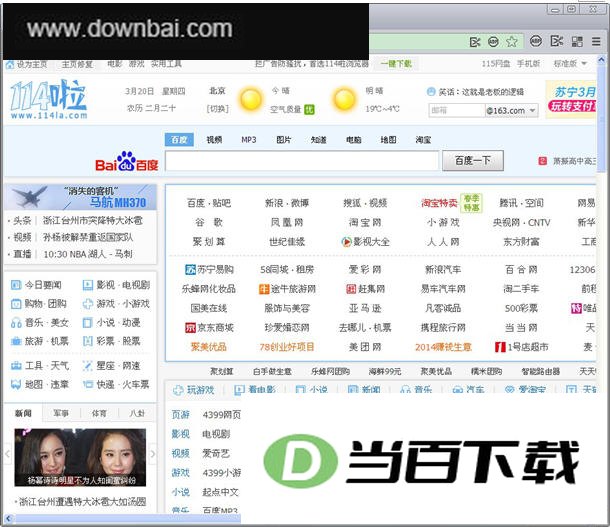Open the 聚美优品 orange link
Viewport: 610px width, 527px height.
pos(209,347)
